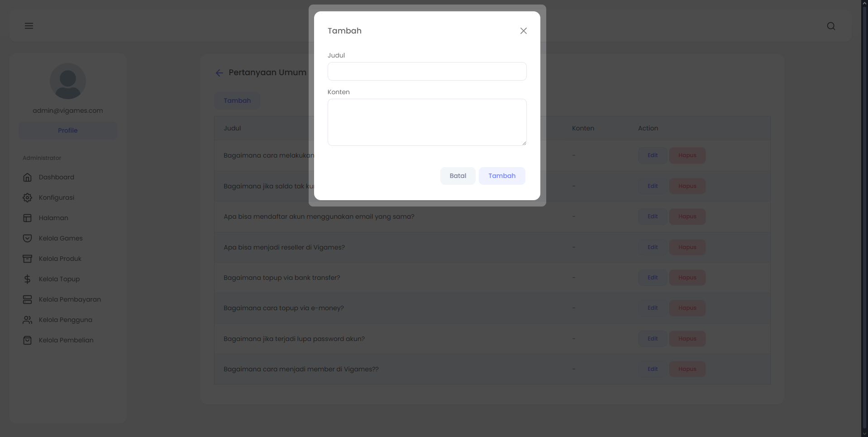Click Batal in the dialog
Image resolution: width=868 pixels, height=437 pixels.
pyautogui.click(x=458, y=176)
